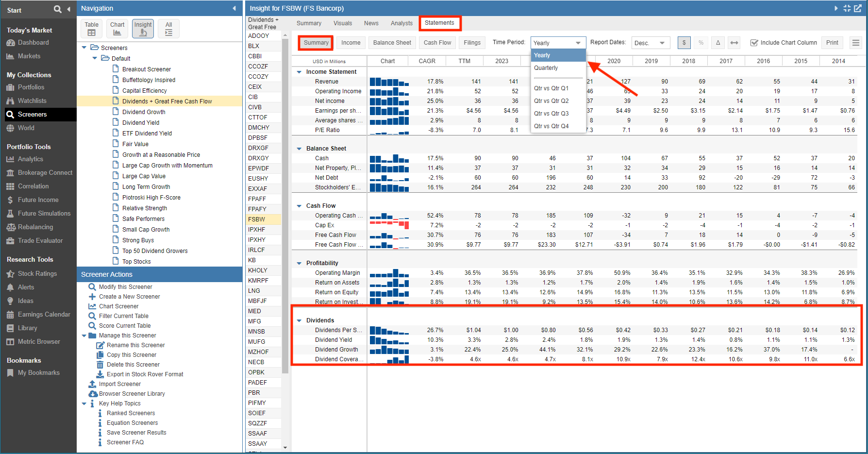Switch Navigation to Chart view

click(x=117, y=29)
